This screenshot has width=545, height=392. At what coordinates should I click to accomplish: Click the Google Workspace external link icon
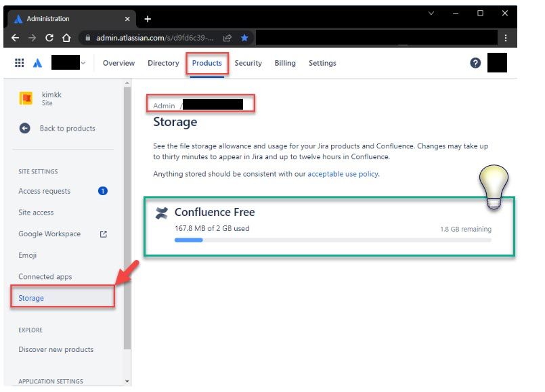click(103, 234)
